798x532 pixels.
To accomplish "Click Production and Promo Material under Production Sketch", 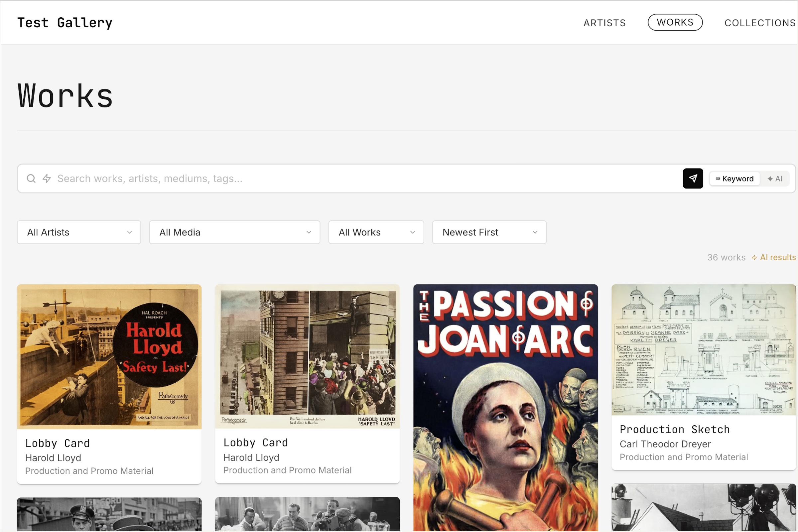I will pos(684,457).
